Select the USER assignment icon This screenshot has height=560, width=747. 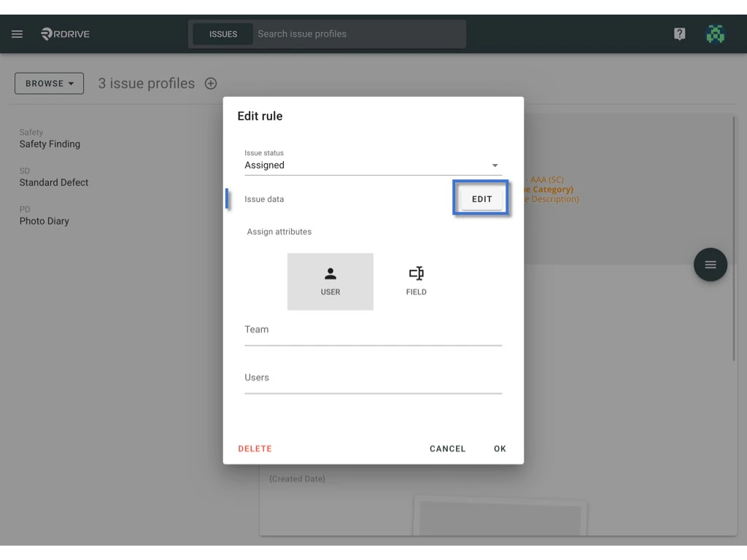pos(330,281)
